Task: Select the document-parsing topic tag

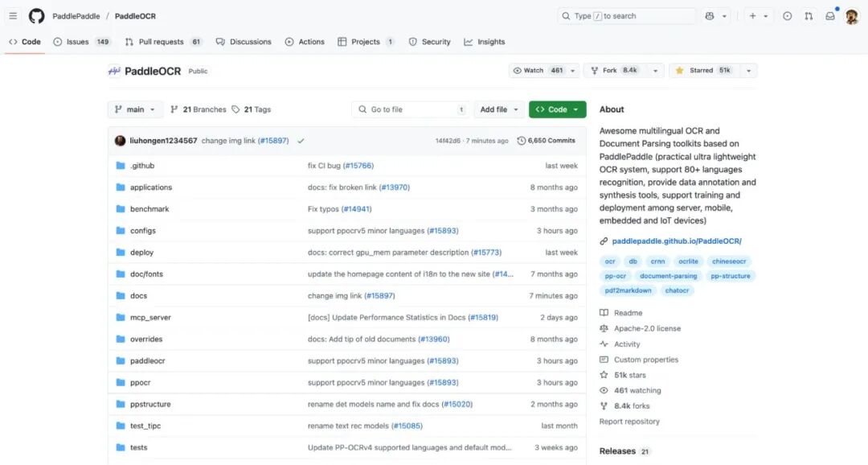Action: click(668, 276)
